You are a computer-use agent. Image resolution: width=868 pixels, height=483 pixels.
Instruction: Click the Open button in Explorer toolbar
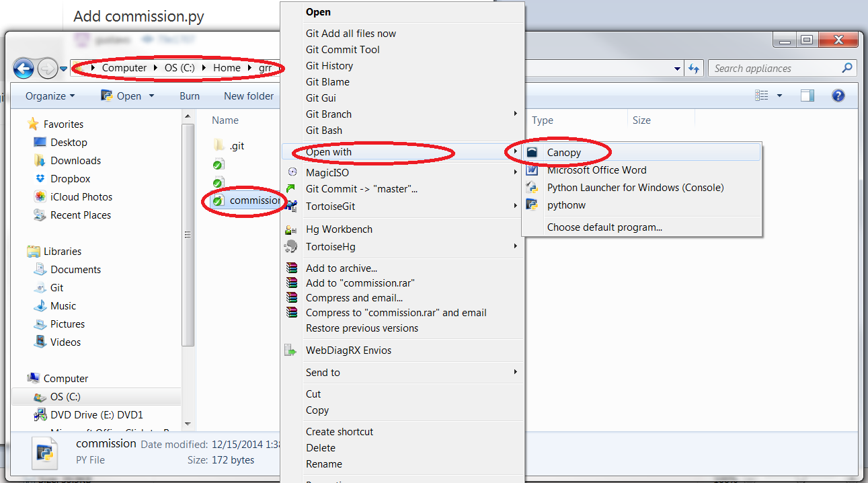(x=122, y=96)
